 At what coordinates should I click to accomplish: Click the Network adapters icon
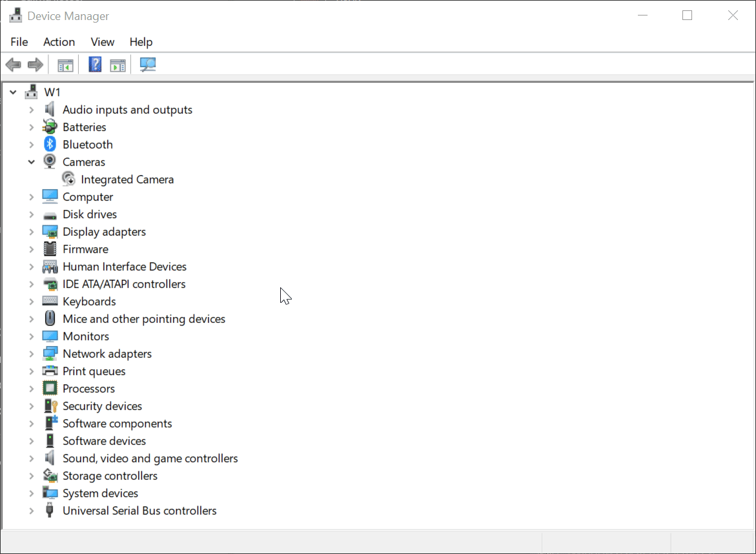pyautogui.click(x=50, y=353)
